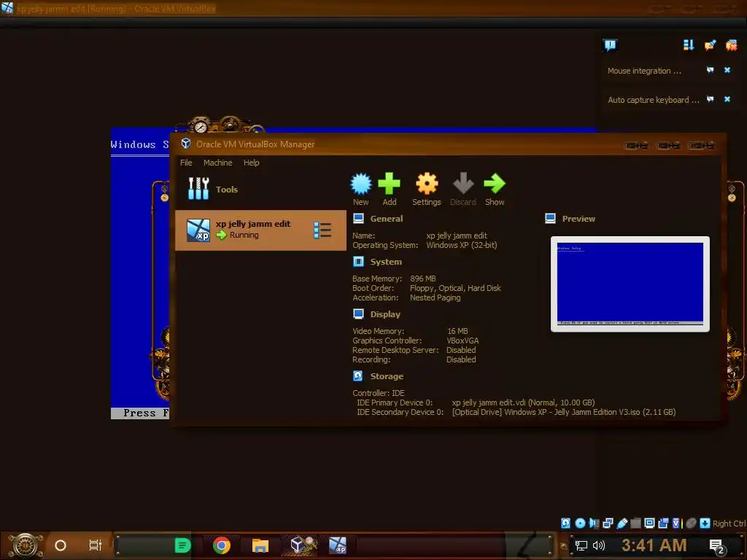This screenshot has width=747, height=560.
Task: Click the display monitor status icon
Action: pyautogui.click(x=649, y=523)
